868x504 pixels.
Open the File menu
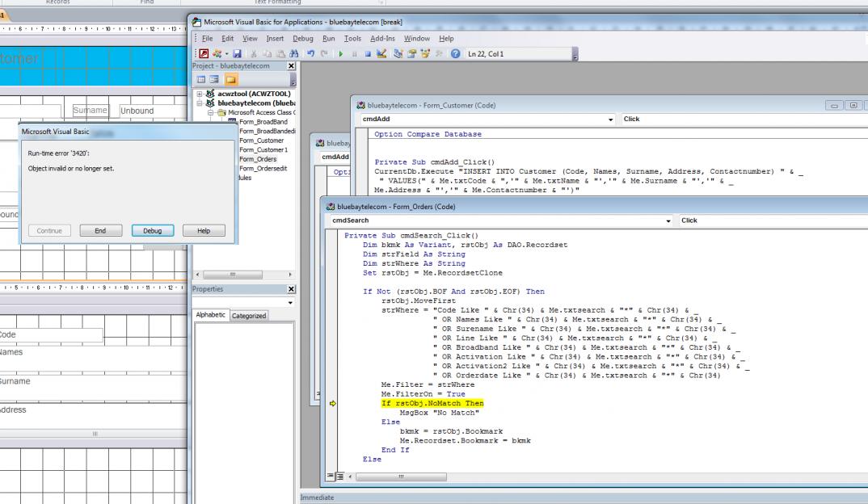[x=207, y=38]
